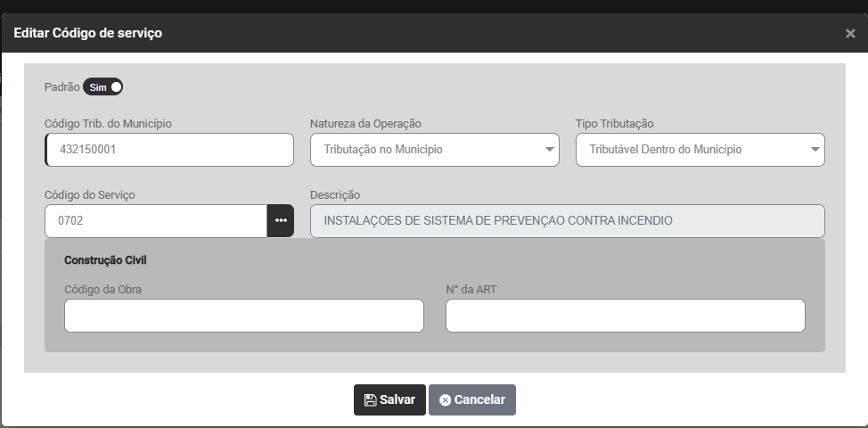This screenshot has width=868, height=428.
Task: Open the Natureza da Operação dropdown
Action: tap(434, 150)
